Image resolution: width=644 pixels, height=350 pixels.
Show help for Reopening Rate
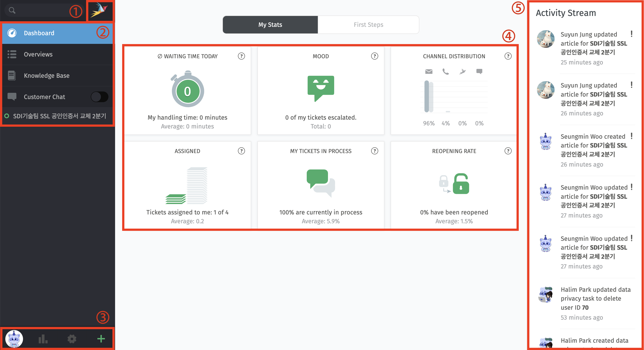click(x=508, y=151)
